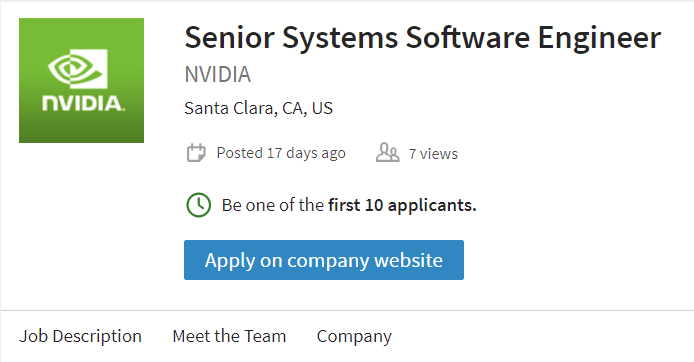Switch to the Job Description tab

[81, 336]
